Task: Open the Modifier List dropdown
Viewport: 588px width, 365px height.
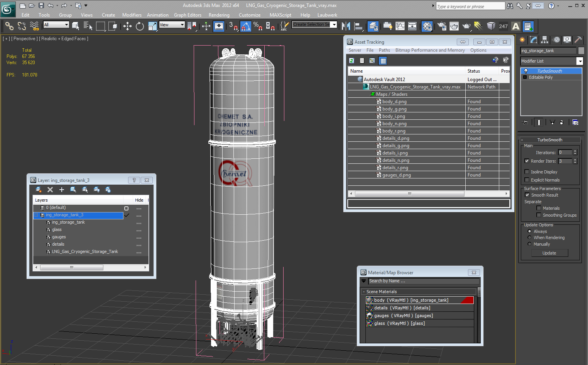Action: (580, 61)
